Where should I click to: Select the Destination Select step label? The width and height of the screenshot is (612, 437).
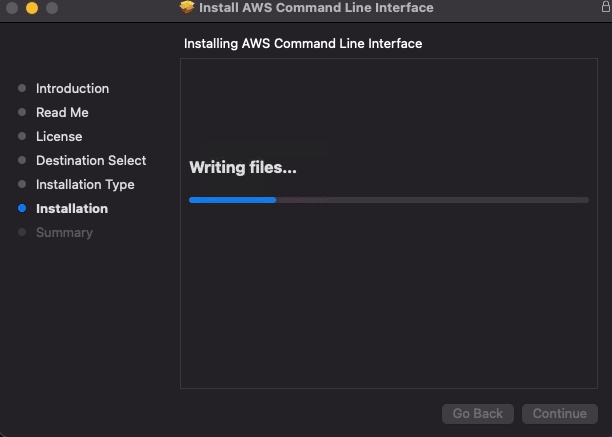tap(91, 161)
